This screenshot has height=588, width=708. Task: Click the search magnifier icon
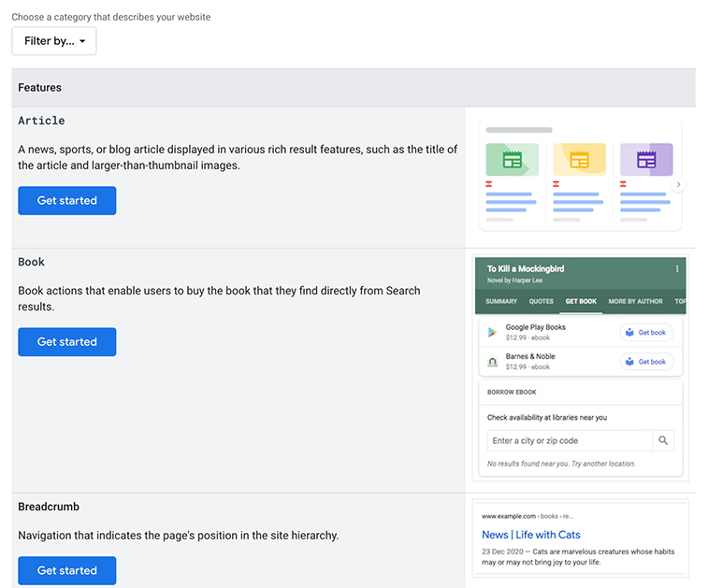[x=663, y=441]
